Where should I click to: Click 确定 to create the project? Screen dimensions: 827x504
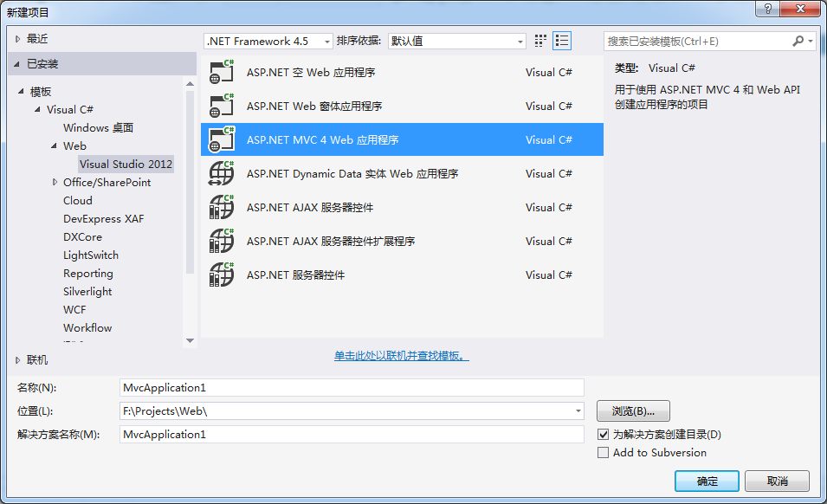tap(707, 481)
